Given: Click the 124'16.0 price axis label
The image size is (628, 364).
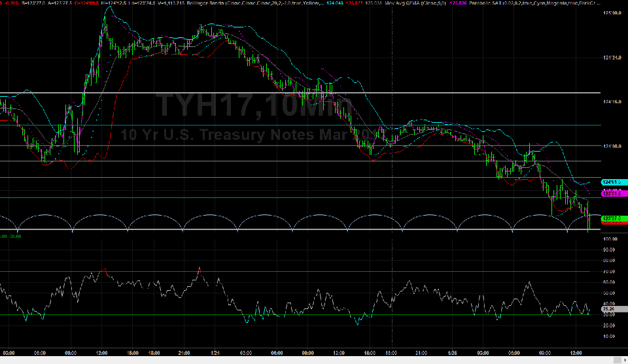Looking at the screenshot, I should [x=611, y=102].
